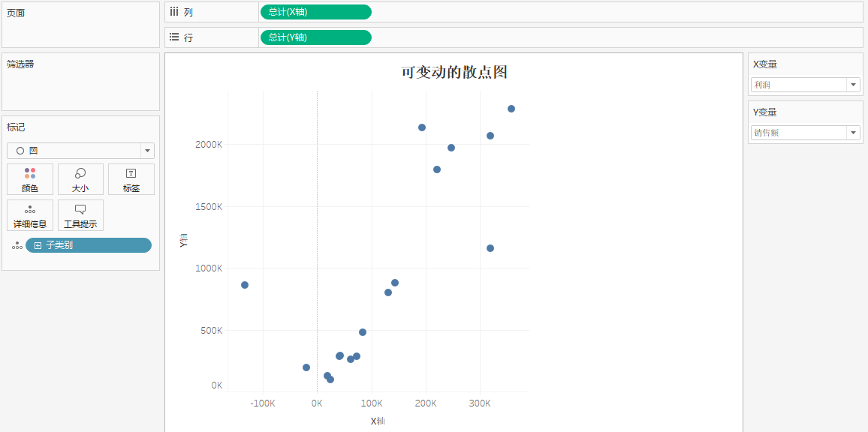Click the Y轴 axis label
This screenshot has height=432, width=868.
click(x=183, y=241)
